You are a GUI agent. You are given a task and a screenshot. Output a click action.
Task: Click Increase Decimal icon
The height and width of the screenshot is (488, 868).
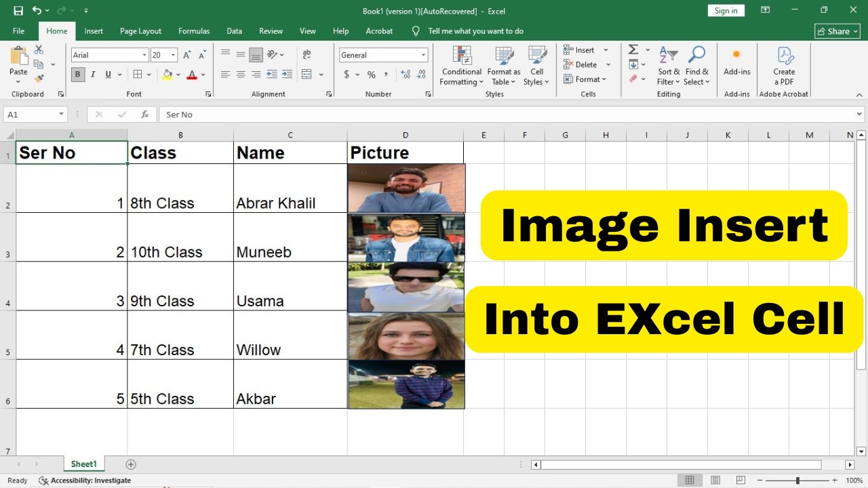coord(406,75)
